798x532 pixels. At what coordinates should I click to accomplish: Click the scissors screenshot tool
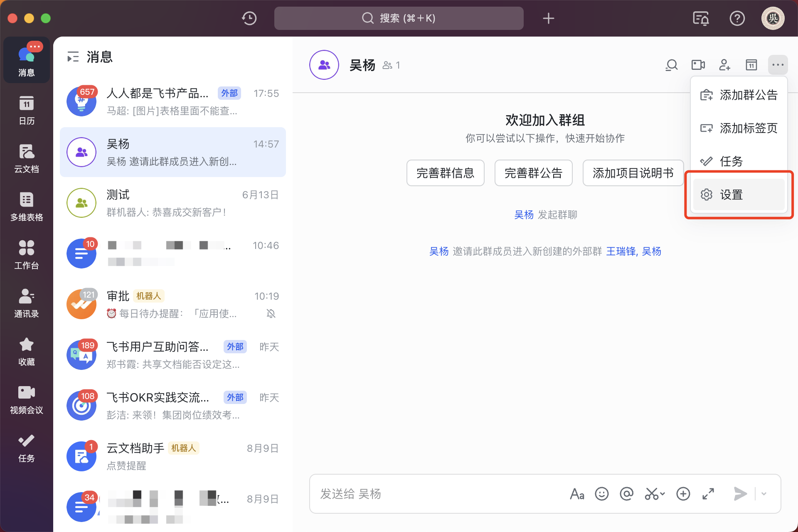(x=651, y=494)
